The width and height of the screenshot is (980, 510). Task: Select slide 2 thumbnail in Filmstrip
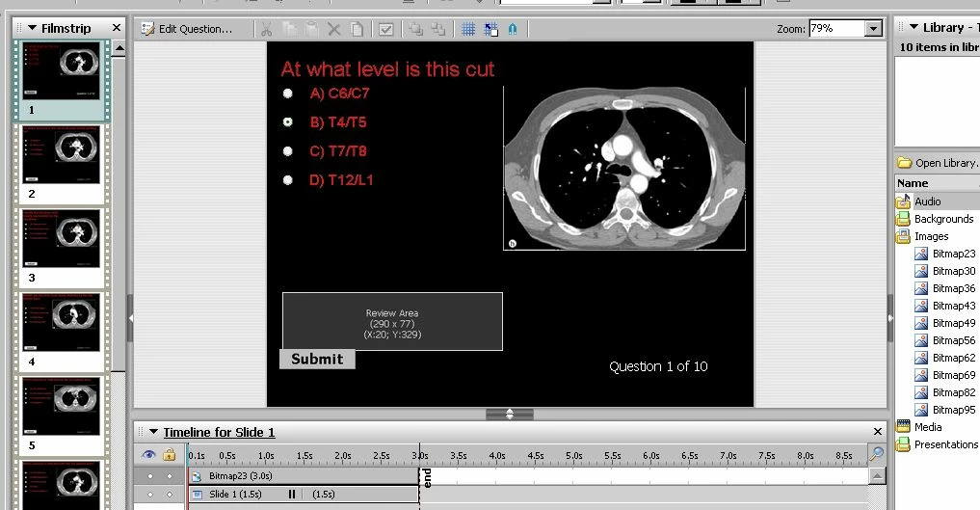62,154
